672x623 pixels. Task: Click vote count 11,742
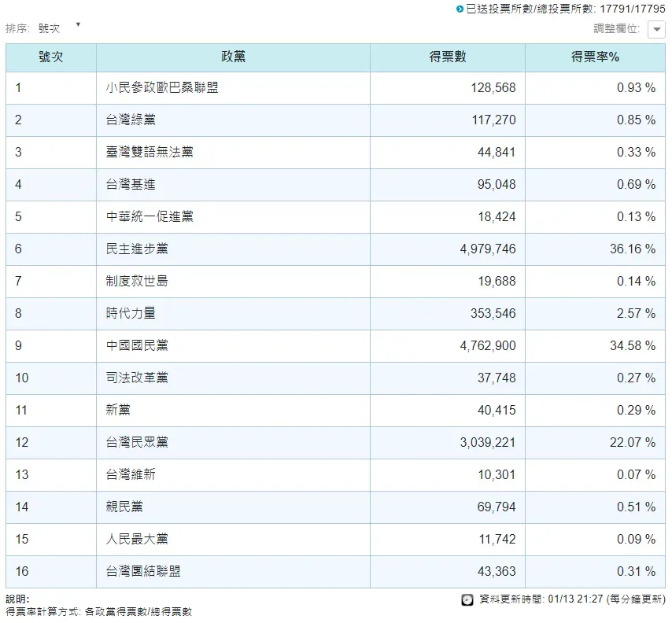(497, 539)
